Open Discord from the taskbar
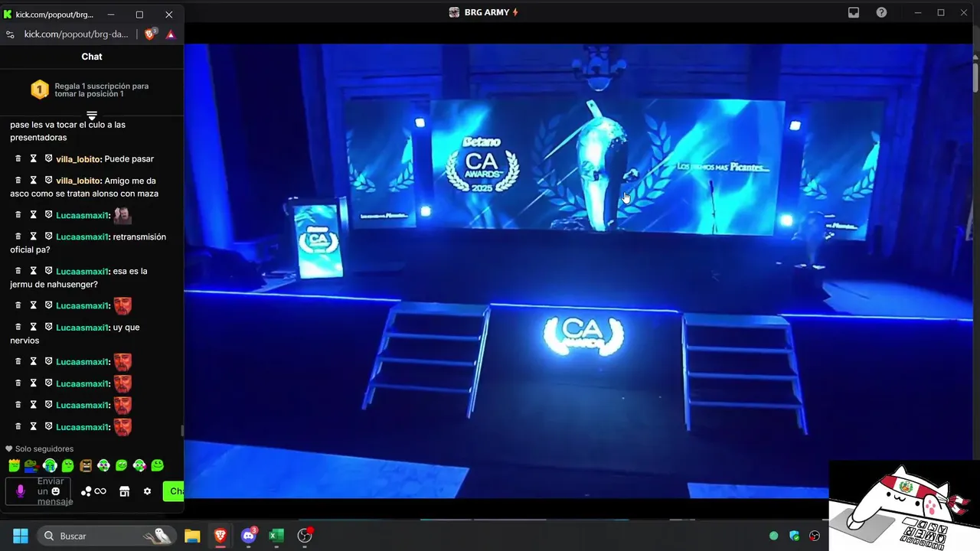This screenshot has width=980, height=551. coord(248,536)
